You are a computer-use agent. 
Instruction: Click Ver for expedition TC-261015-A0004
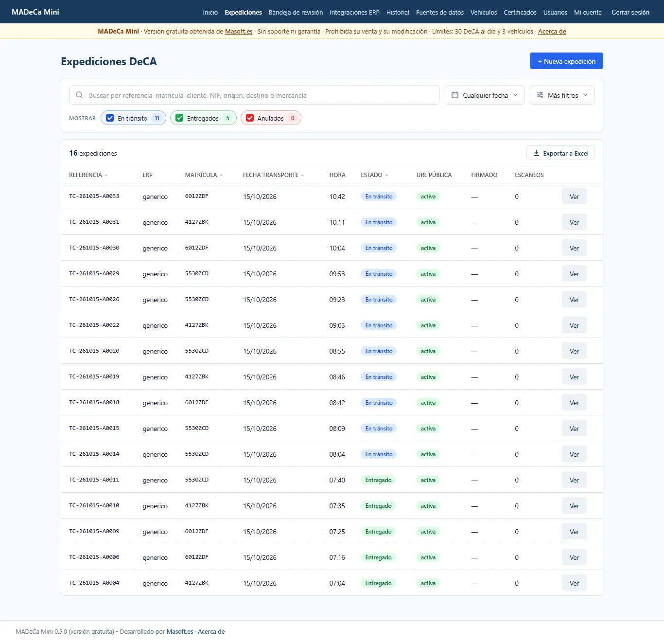574,583
